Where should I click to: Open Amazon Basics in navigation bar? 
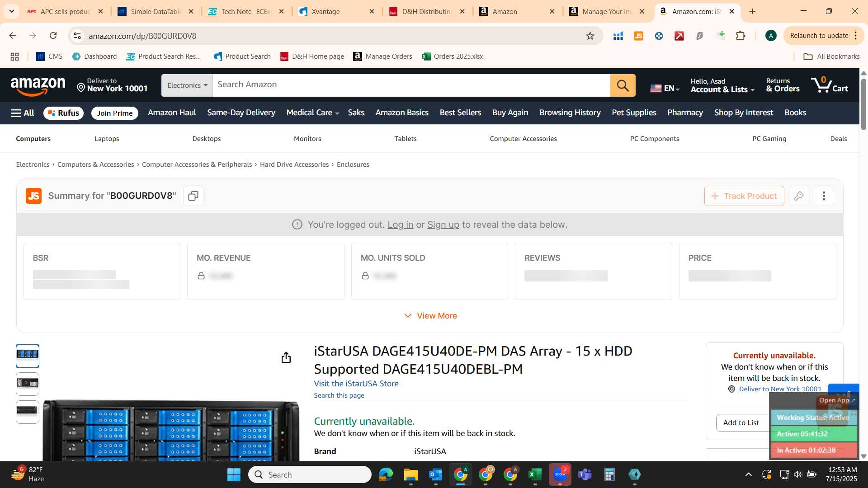pyautogui.click(x=402, y=113)
